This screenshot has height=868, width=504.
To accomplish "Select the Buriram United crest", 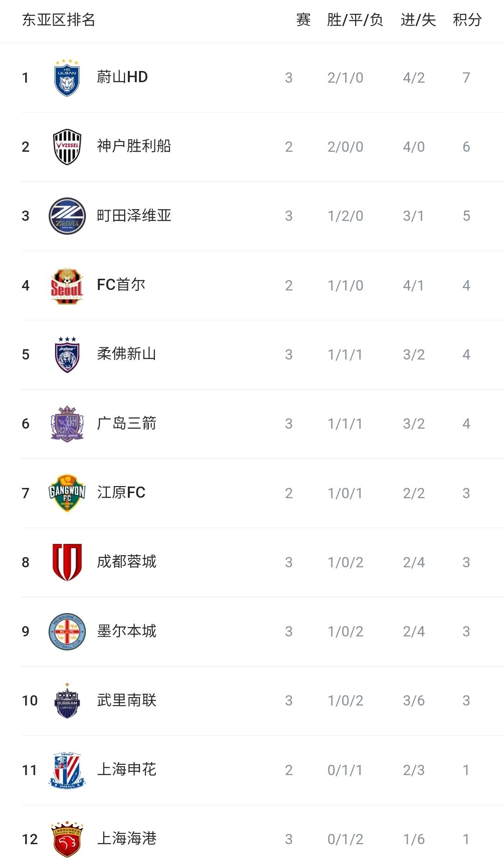I will (x=67, y=700).
